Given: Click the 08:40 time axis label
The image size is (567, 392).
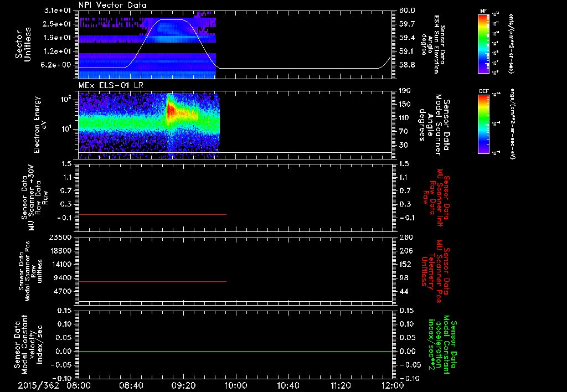Looking at the screenshot, I should pyautogui.click(x=131, y=385).
